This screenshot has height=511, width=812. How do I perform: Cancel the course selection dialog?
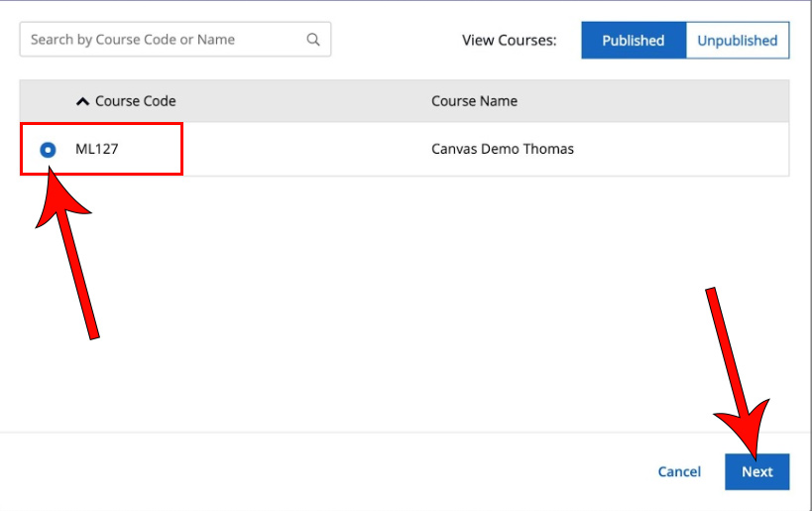[679, 472]
